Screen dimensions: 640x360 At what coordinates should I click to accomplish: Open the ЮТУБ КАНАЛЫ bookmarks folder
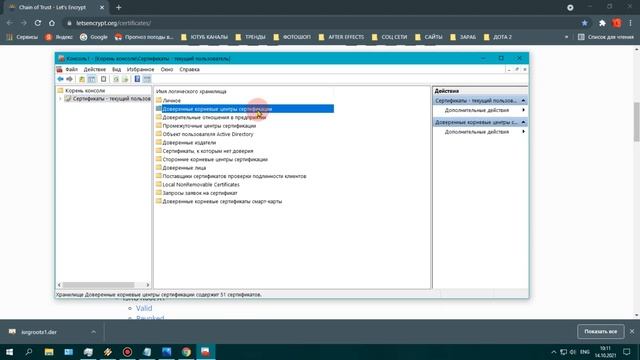[x=204, y=37]
